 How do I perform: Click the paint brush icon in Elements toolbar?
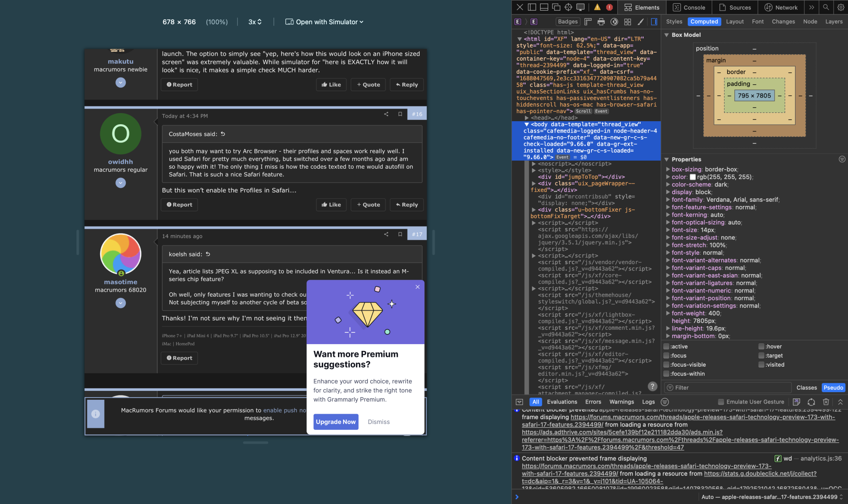pyautogui.click(x=641, y=22)
